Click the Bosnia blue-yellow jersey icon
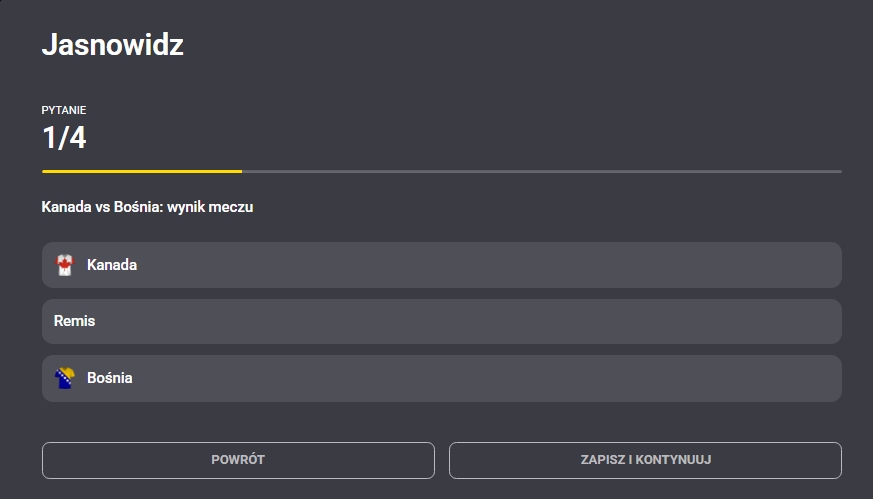This screenshot has width=873, height=499. (65, 378)
